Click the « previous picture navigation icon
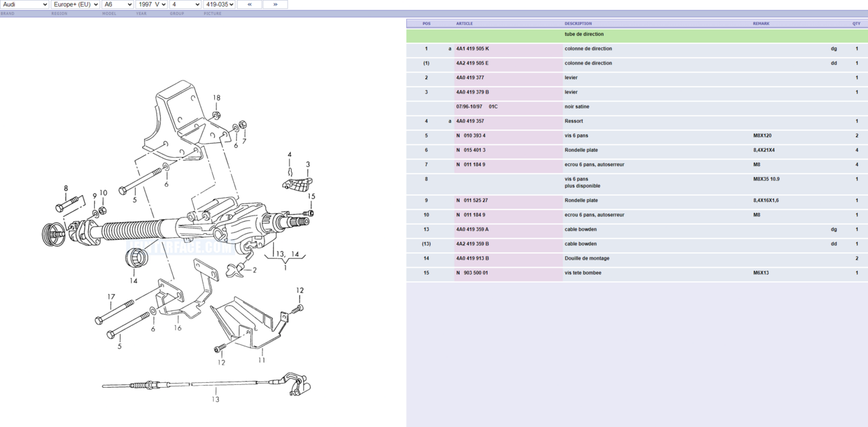Image resolution: width=868 pixels, height=427 pixels. [249, 4]
